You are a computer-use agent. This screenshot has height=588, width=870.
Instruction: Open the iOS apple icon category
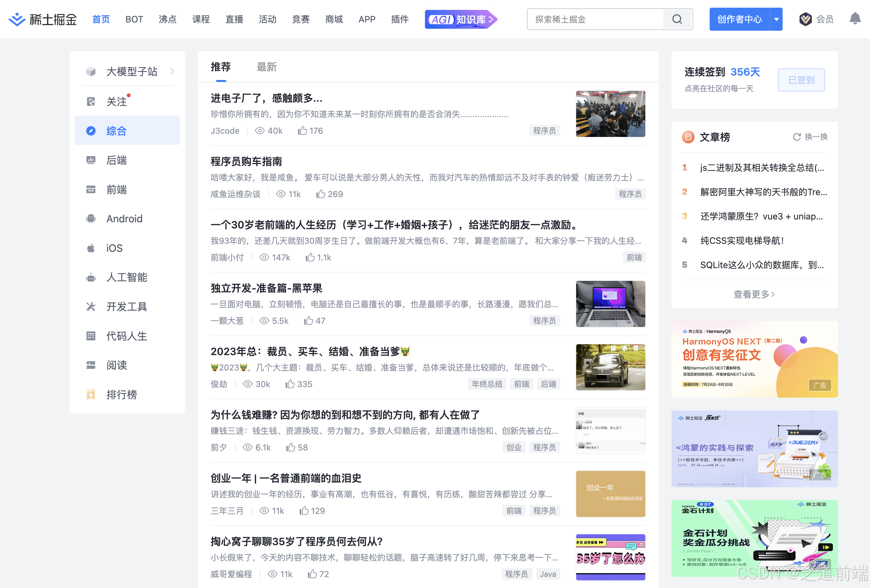[x=91, y=248]
